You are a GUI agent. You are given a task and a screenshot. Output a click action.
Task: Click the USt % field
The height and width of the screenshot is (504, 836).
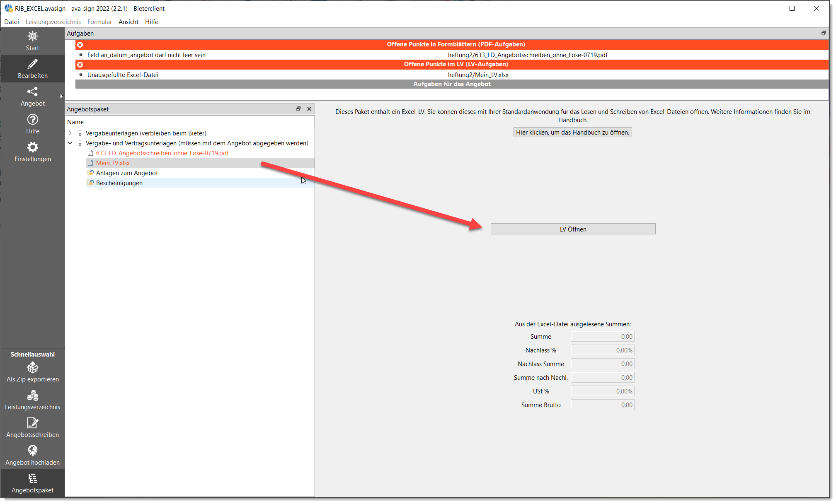coord(602,391)
